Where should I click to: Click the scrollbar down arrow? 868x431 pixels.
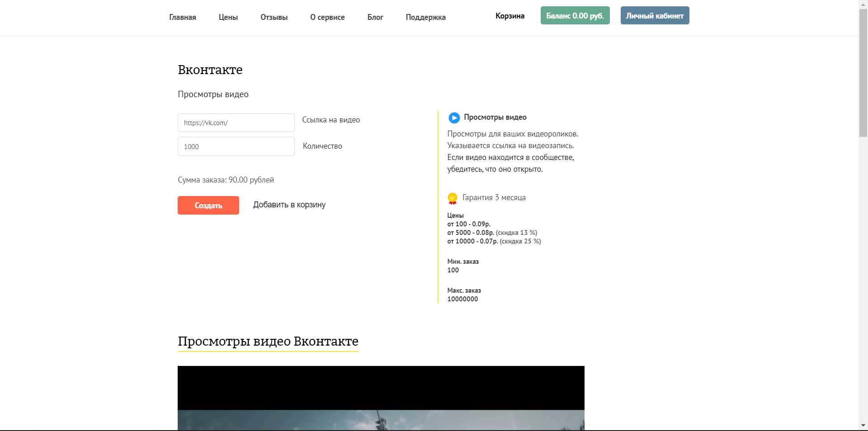click(x=863, y=426)
